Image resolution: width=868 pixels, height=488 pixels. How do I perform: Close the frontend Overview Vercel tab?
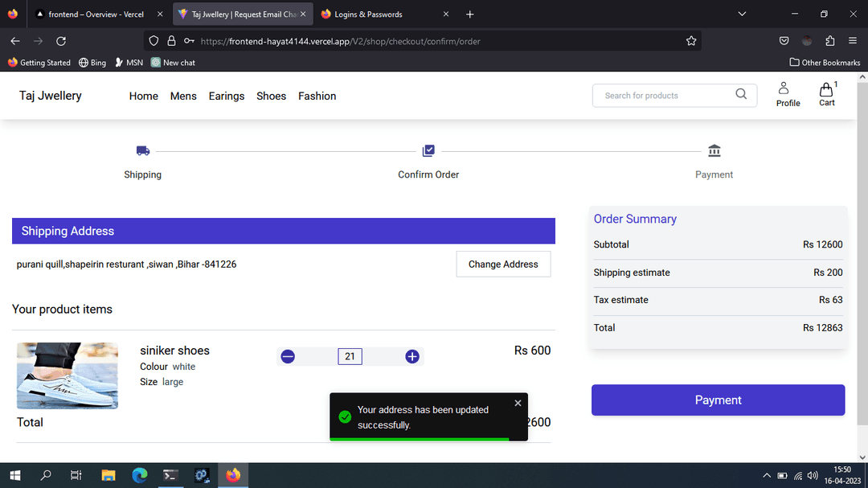click(160, 14)
